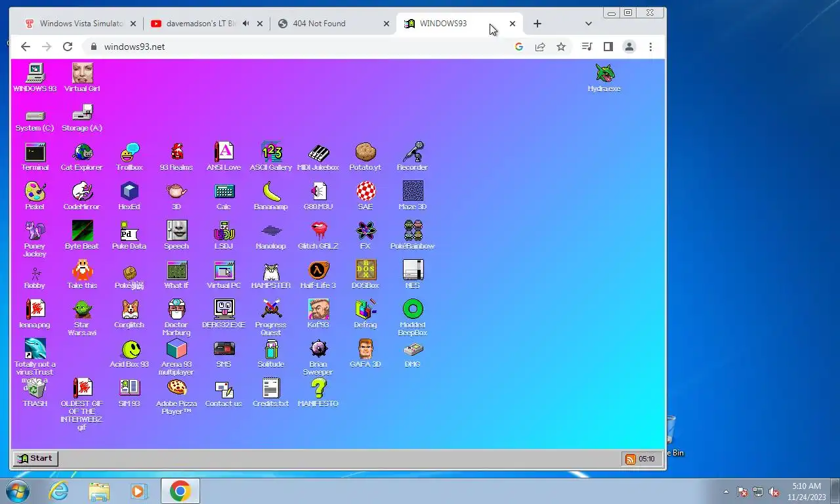Share this page via share icon
Viewport: 840px width, 504px height.
coord(540,47)
